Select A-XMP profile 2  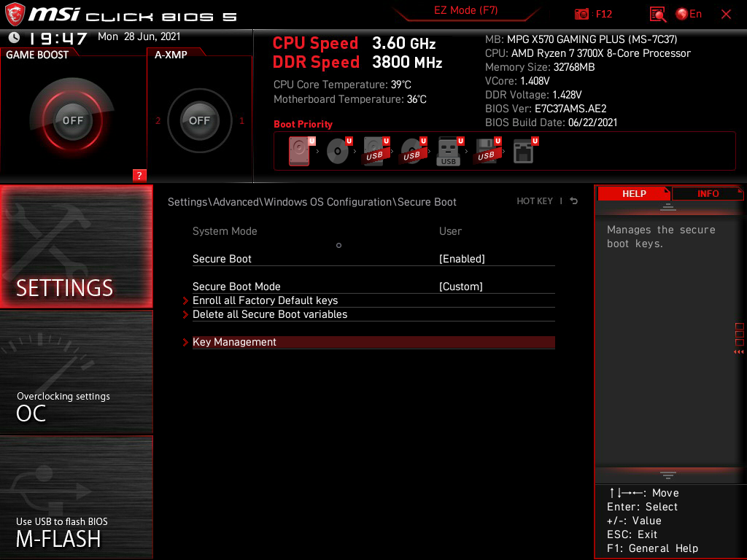[x=158, y=120]
